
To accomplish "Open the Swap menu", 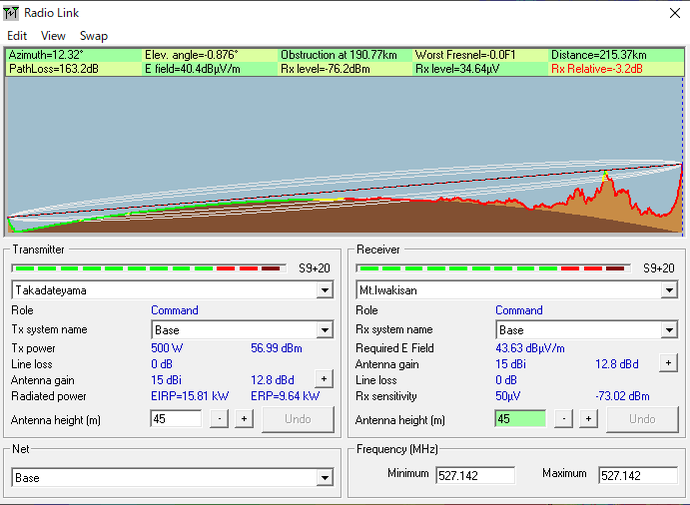I will [94, 36].
